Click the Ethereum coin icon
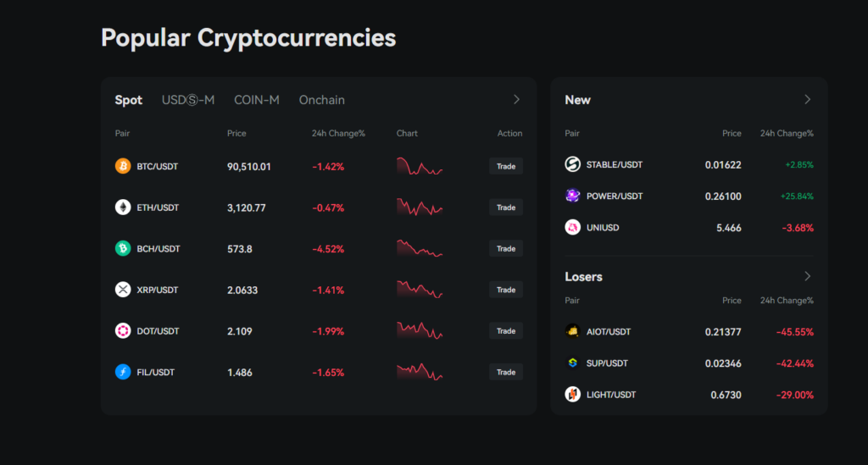Image resolution: width=868 pixels, height=465 pixels. coord(123,208)
